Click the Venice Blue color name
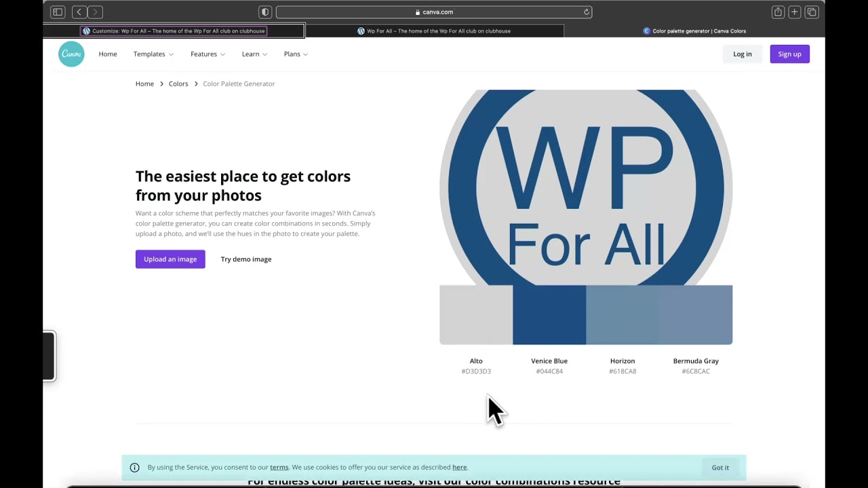The width and height of the screenshot is (868, 488). pyautogui.click(x=549, y=361)
